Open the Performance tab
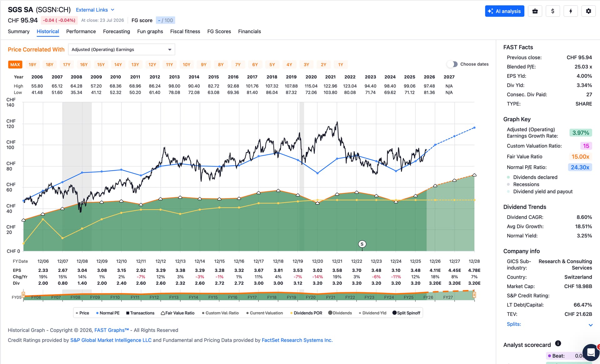This screenshot has height=364, width=600. tap(81, 32)
